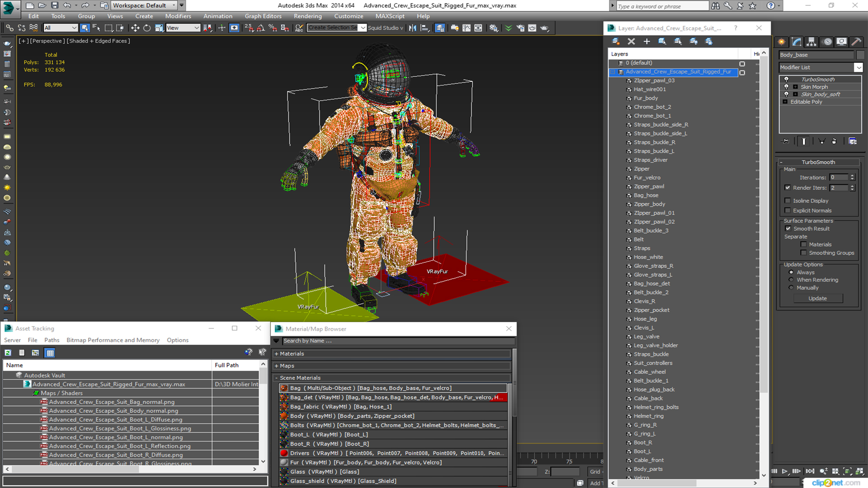This screenshot has height=488, width=868.
Task: Open the Utilities hammer panel
Action: pos(856,42)
